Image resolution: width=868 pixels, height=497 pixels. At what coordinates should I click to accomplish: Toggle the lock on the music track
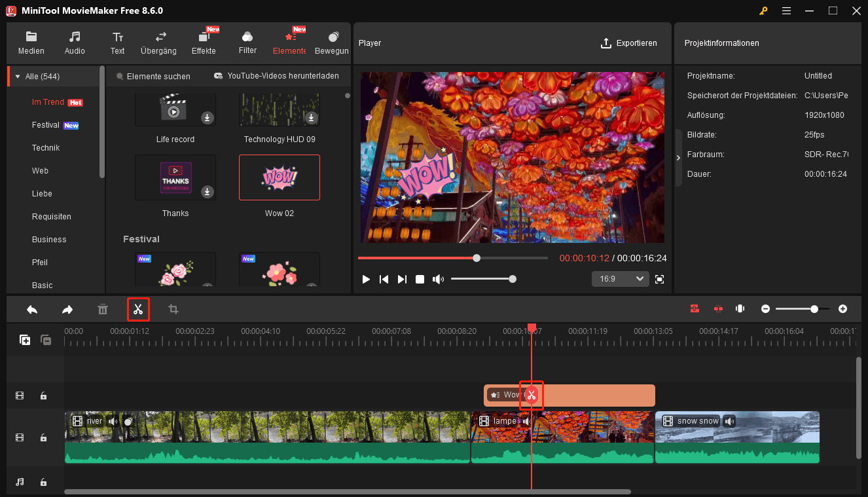(43, 482)
